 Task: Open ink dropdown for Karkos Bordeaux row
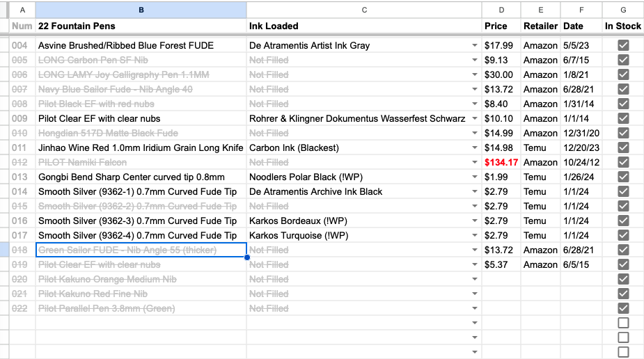coord(474,221)
